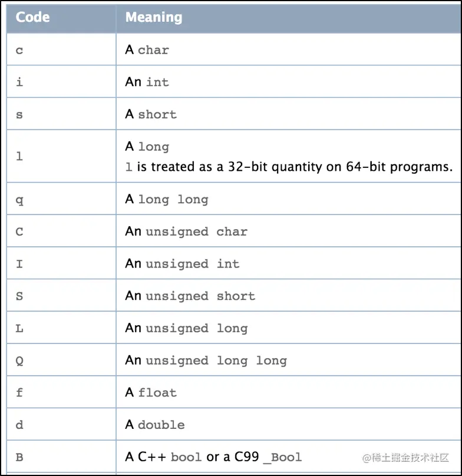Viewport: 462px width, 476px height.
Task: Click the 'A float' meaning text
Action: tap(151, 392)
